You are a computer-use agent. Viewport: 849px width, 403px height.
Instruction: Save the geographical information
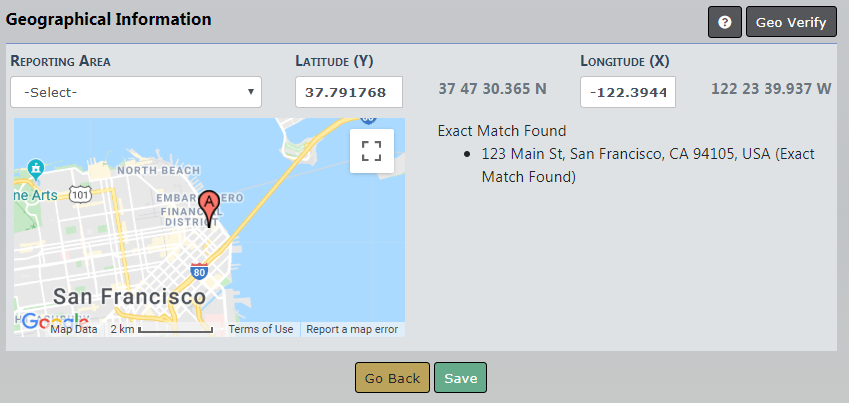tap(460, 378)
